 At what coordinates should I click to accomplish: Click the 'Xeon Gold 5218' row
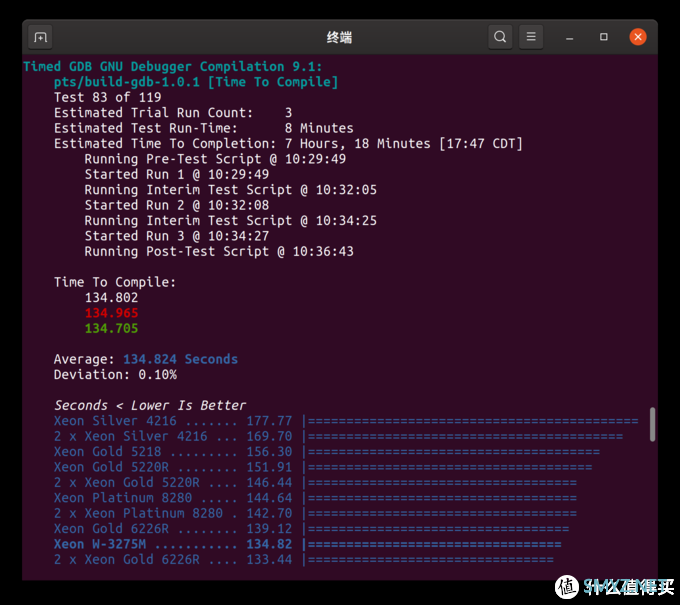pyautogui.click(x=327, y=451)
